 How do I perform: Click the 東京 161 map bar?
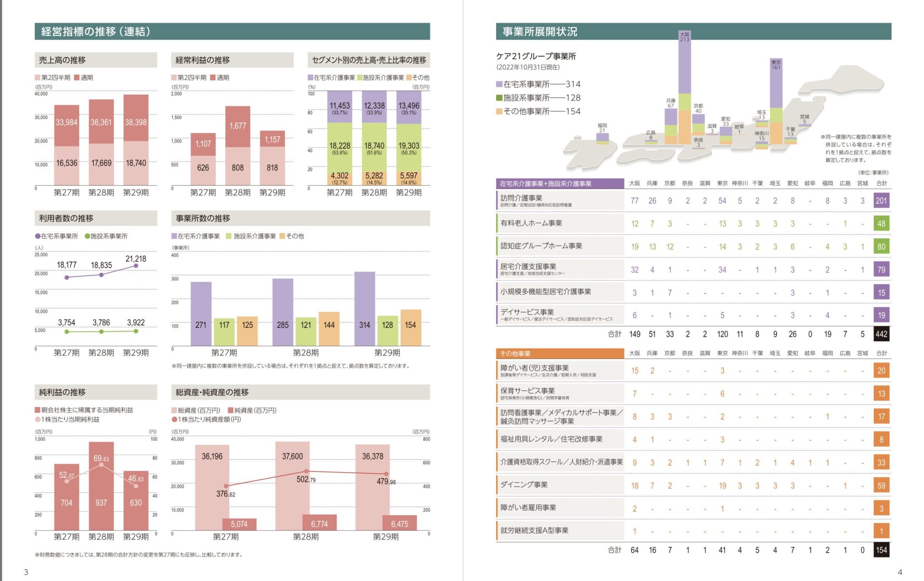(x=776, y=101)
